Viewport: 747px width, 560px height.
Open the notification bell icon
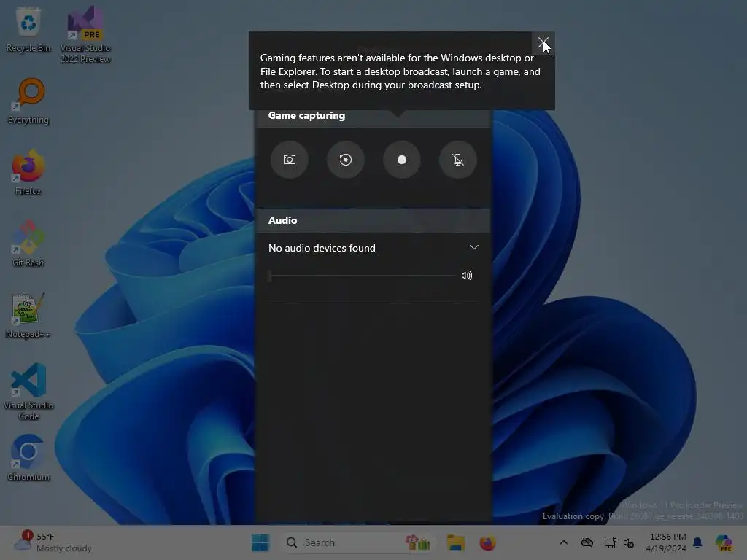click(697, 542)
